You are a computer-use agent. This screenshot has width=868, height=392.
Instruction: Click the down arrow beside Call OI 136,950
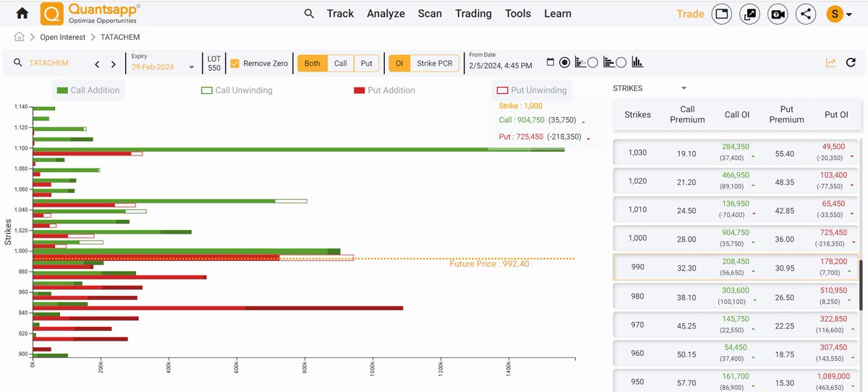click(753, 214)
